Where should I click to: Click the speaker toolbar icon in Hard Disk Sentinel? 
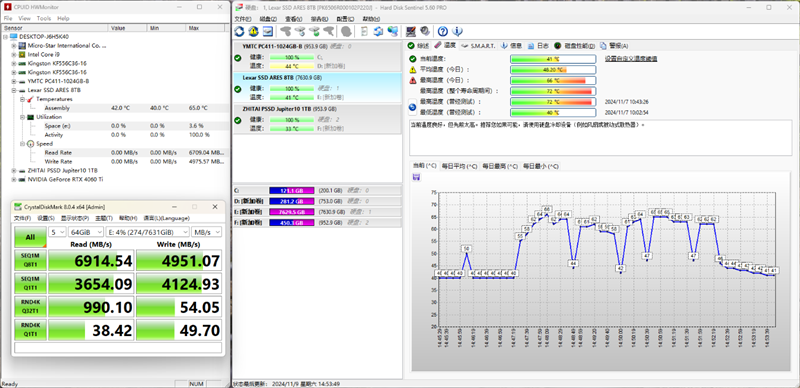click(x=424, y=32)
